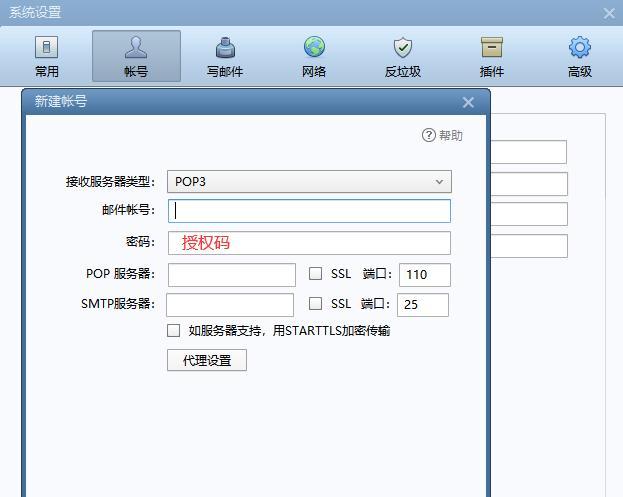Open the 高级 advanced settings tab
Screen dimensions: 623x497
click(x=580, y=56)
